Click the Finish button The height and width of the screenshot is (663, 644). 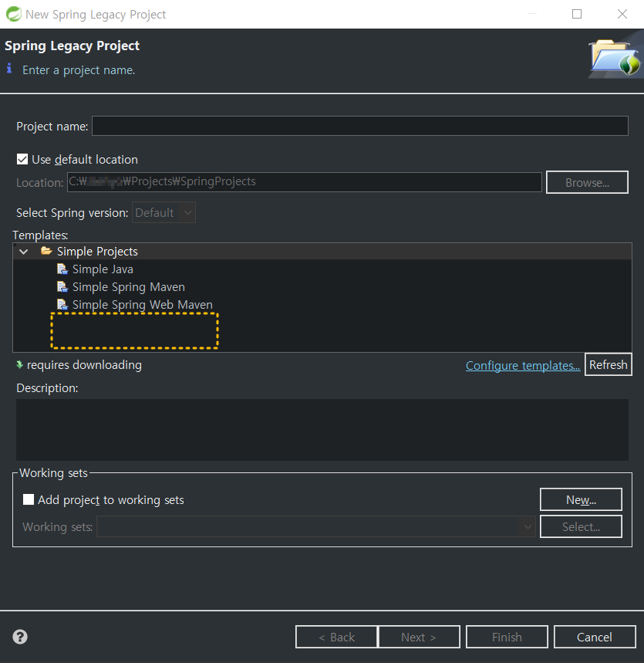point(507,637)
